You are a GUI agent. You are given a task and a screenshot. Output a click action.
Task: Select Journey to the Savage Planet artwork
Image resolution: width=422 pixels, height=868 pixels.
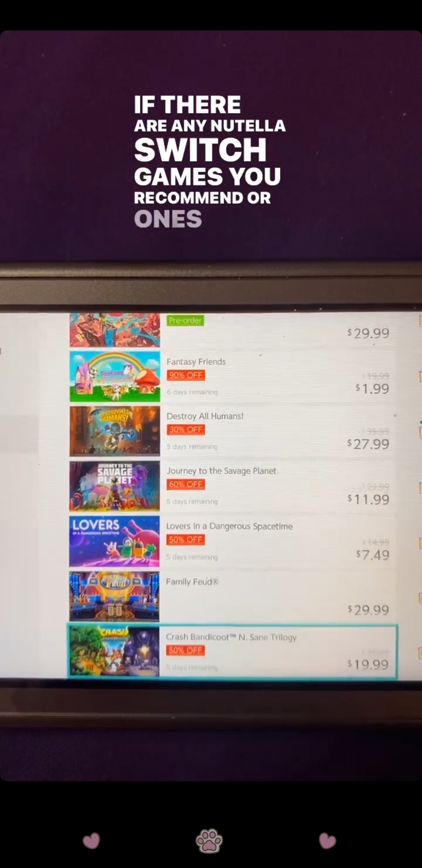114,486
